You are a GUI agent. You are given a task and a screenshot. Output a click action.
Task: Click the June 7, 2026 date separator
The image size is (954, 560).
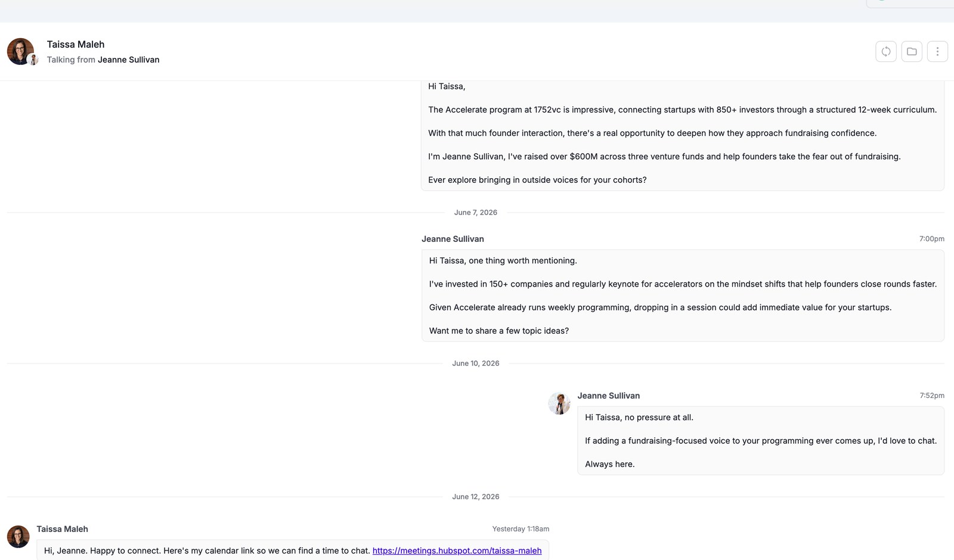[x=475, y=212]
